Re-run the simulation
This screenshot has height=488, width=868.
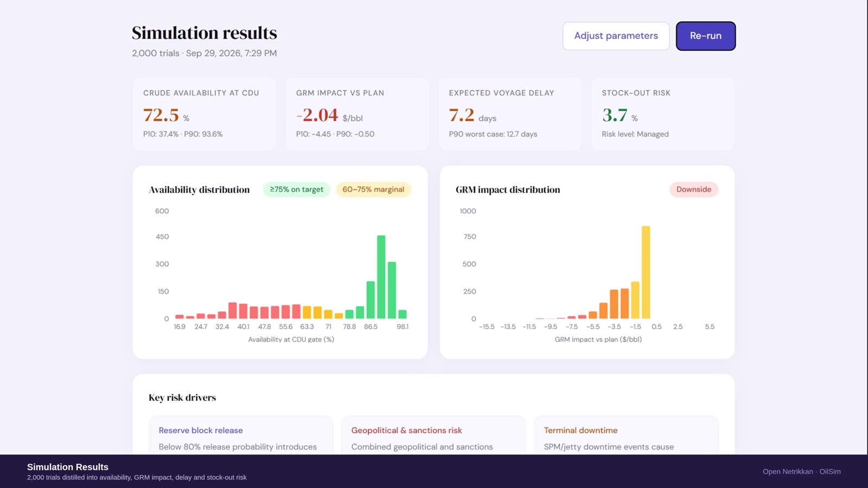(706, 36)
